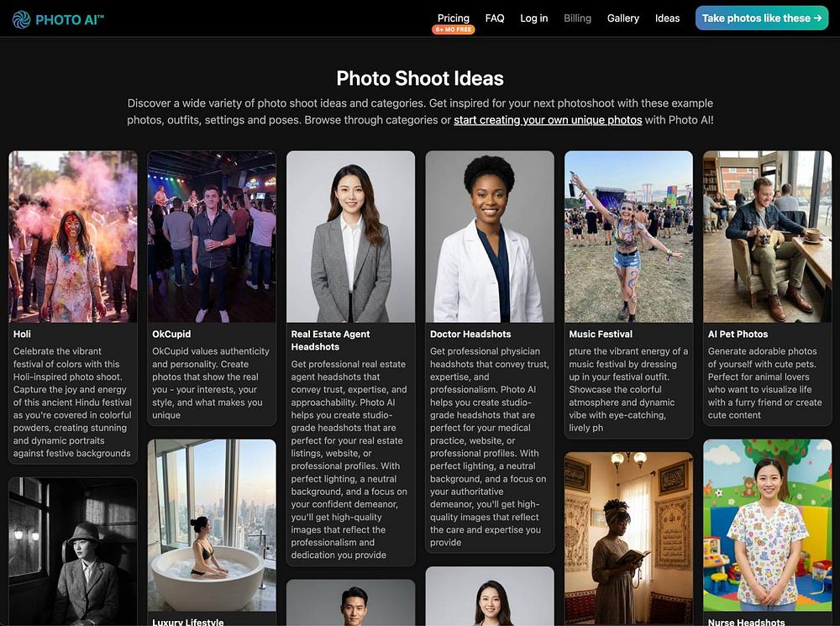Image resolution: width=840 pixels, height=626 pixels.
Task: Click the Photo AI swirl logo icon
Action: [22, 20]
